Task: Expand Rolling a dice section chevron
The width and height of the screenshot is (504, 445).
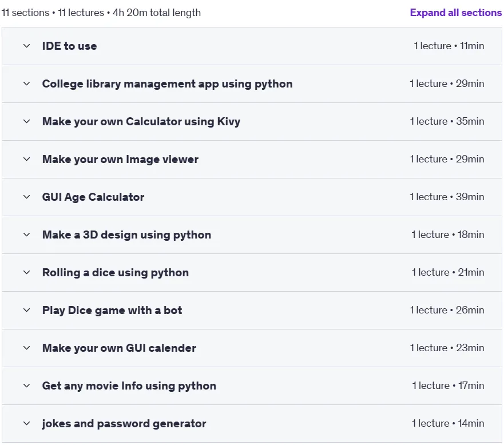Action: tap(27, 272)
